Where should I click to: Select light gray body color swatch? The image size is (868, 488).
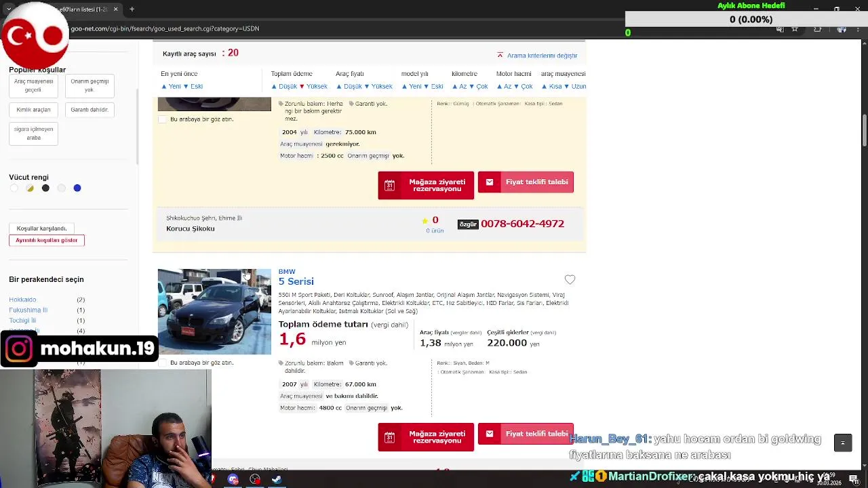pyautogui.click(x=61, y=188)
